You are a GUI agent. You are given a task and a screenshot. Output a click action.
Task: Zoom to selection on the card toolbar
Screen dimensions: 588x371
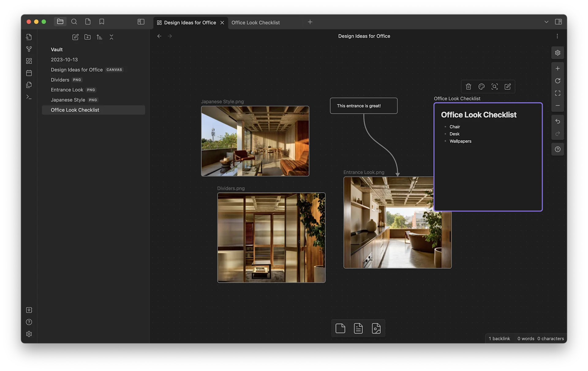494,87
